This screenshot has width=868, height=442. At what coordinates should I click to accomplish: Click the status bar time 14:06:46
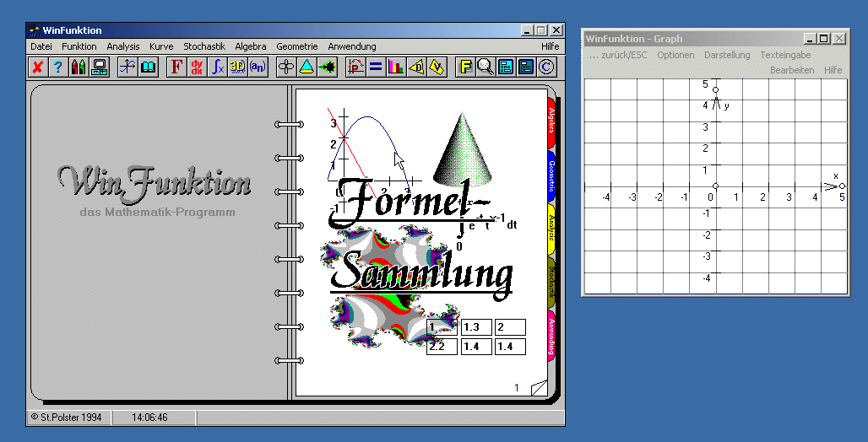149,418
